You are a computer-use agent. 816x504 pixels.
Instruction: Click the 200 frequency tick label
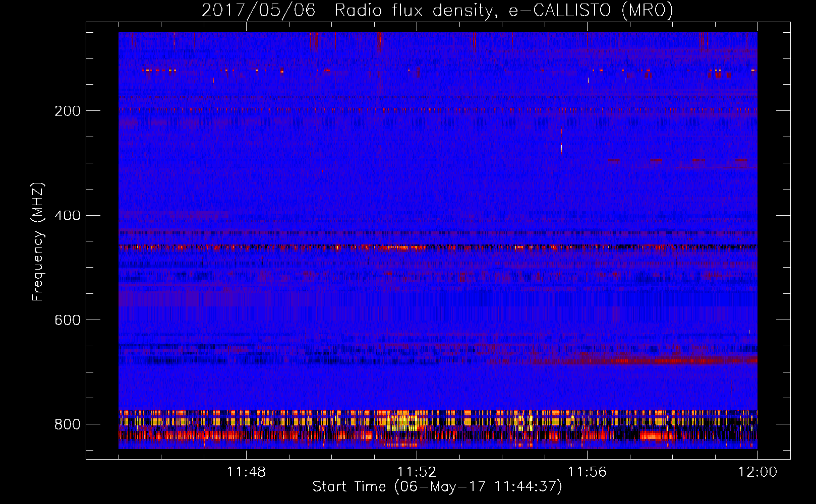click(x=68, y=111)
